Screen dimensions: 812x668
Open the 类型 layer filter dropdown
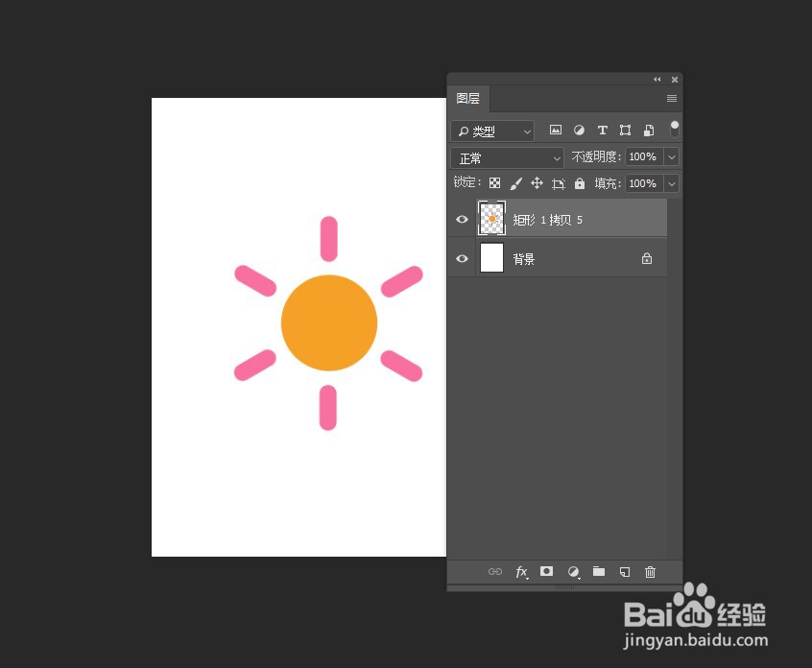click(x=492, y=131)
